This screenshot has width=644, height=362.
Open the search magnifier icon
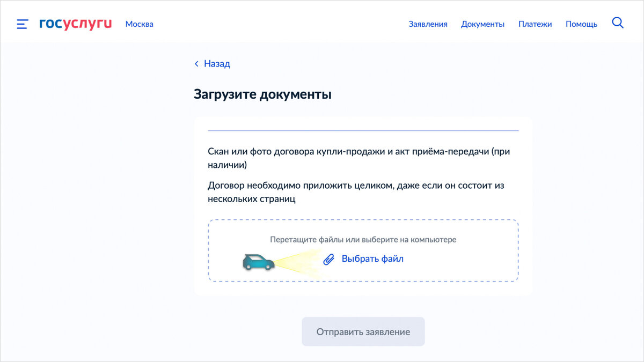[617, 23]
